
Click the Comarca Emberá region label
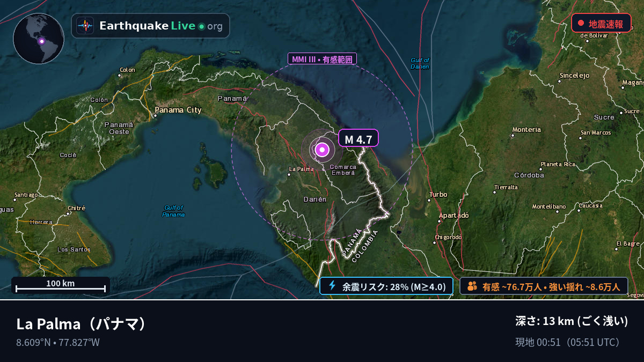pyautogui.click(x=343, y=169)
